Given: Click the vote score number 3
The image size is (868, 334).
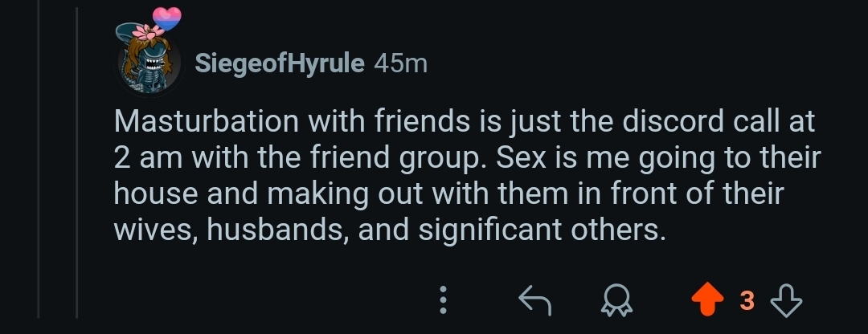Looking at the screenshot, I should [747, 301].
